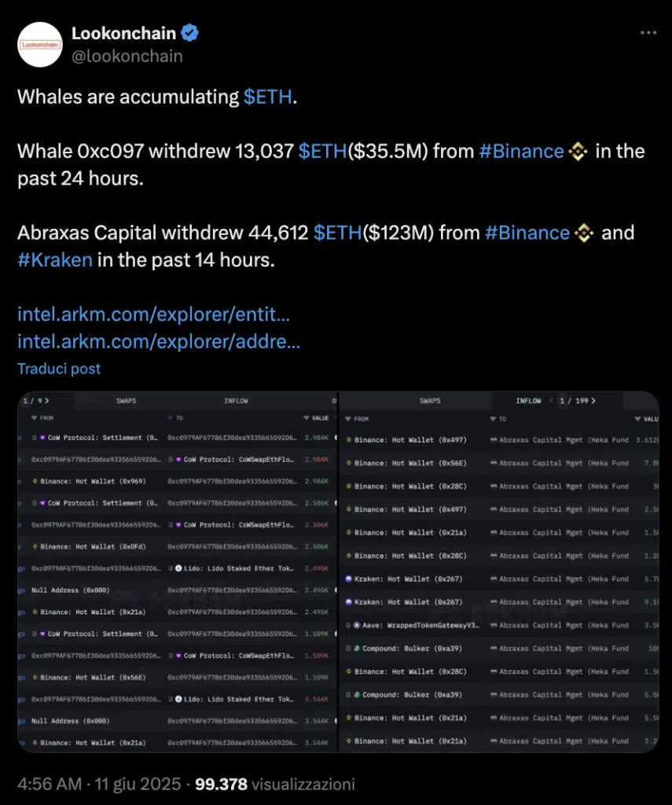Open the intel.arkm.com/explorer/entit… link
Image resolution: width=672 pixels, height=805 pixels.
click(x=153, y=315)
